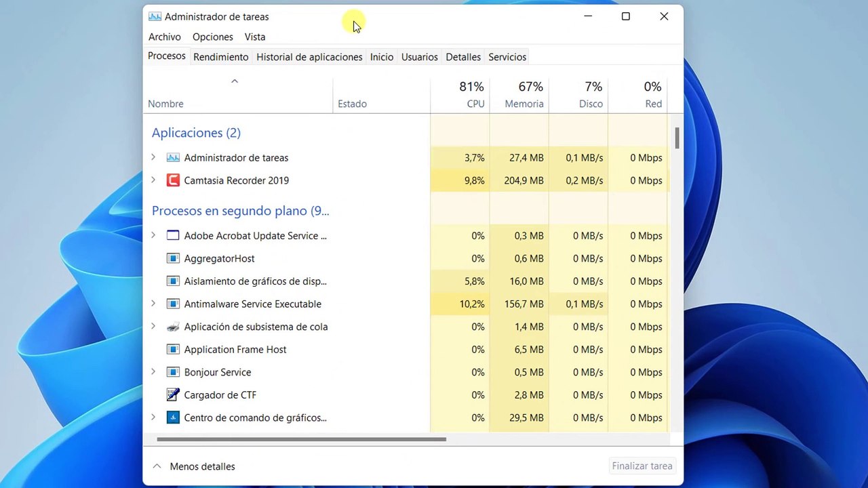Open the Archivo menu
The image size is (868, 488).
pyautogui.click(x=165, y=37)
